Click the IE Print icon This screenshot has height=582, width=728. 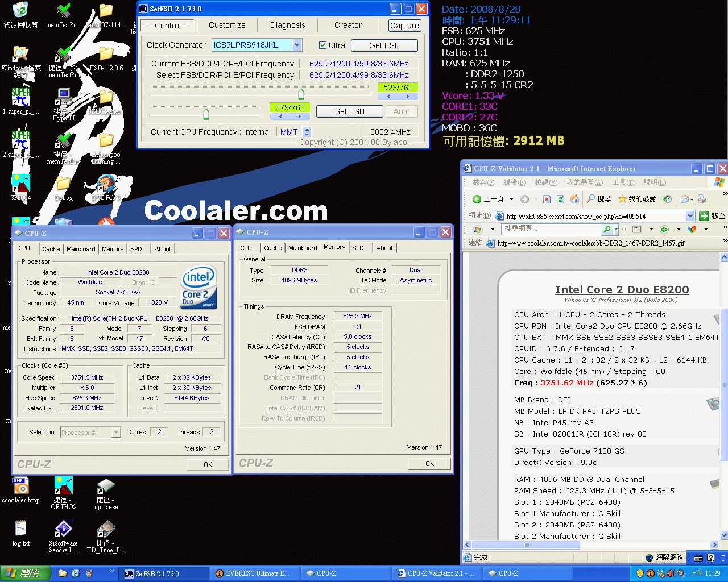click(x=702, y=199)
